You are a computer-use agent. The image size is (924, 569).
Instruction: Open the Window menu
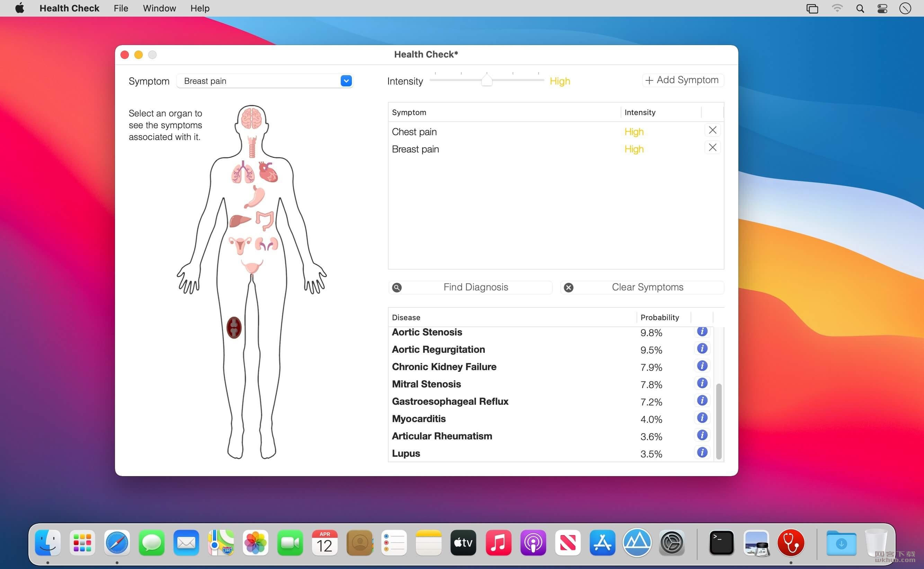159,8
